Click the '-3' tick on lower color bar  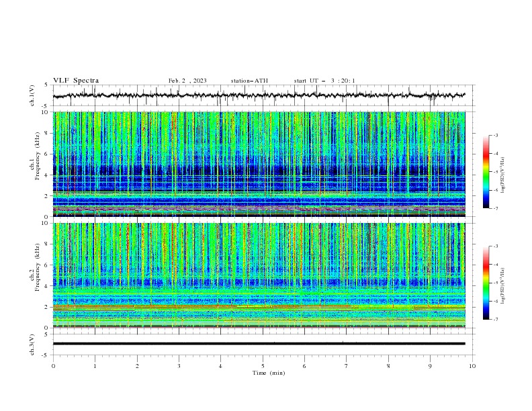496,246
